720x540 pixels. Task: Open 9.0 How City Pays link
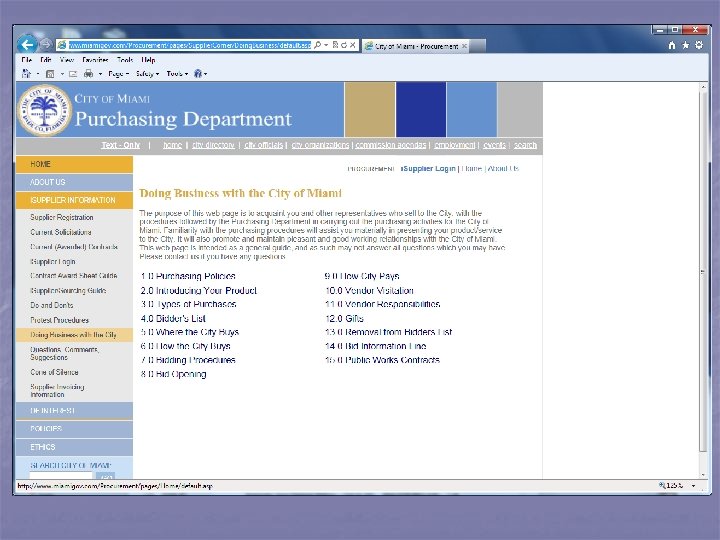point(362,276)
